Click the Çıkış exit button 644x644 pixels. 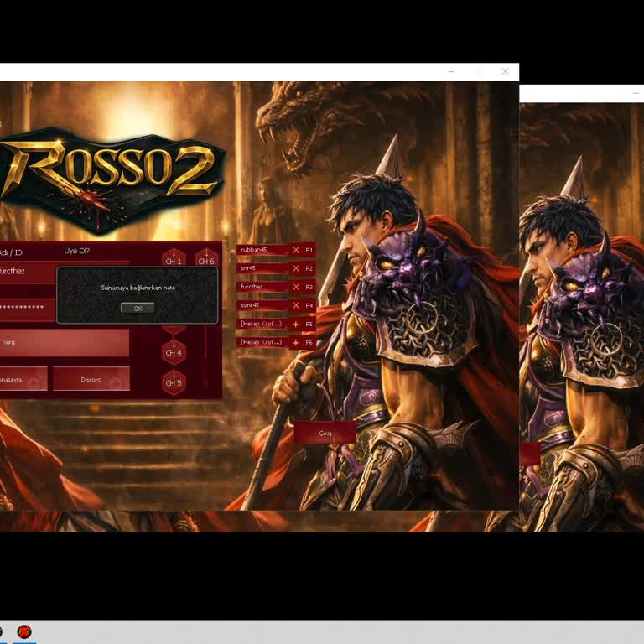point(325,433)
